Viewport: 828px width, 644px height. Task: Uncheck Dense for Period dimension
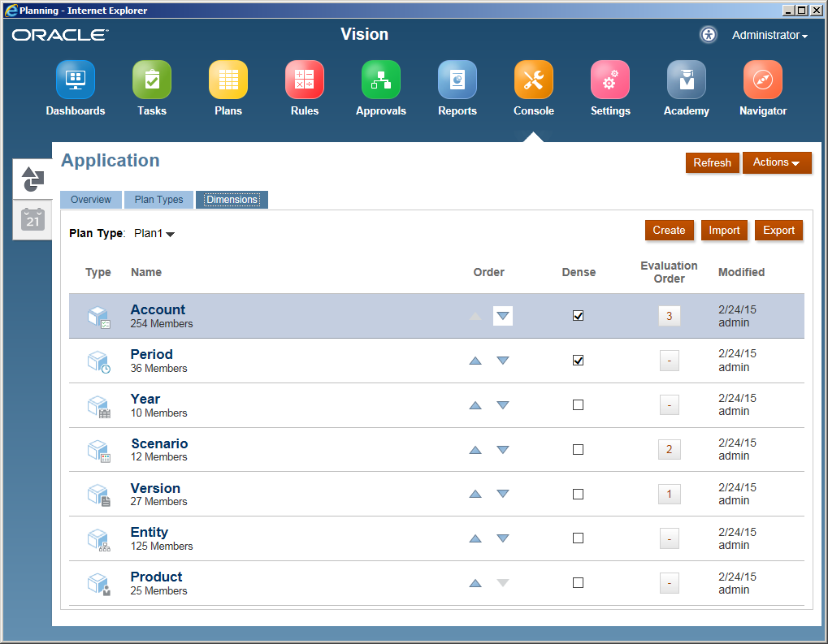coord(579,361)
